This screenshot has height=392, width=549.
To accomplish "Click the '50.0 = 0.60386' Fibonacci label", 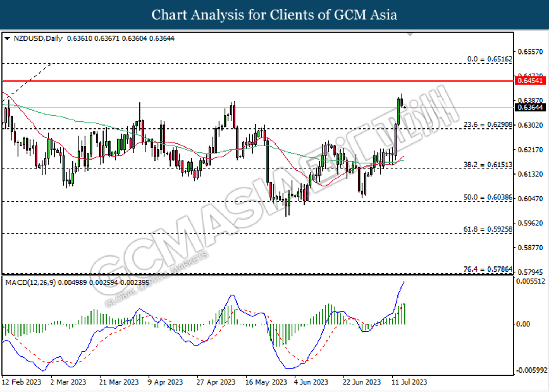I will (488, 197).
